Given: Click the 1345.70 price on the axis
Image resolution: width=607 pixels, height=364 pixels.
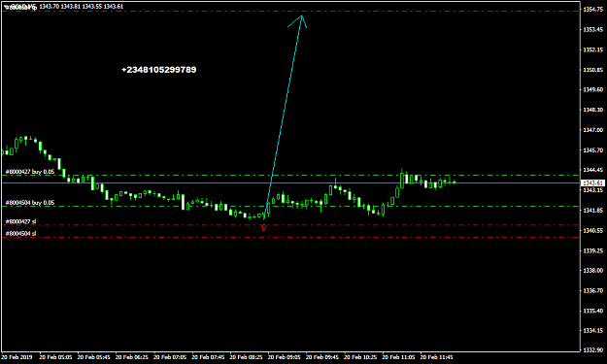Looking at the screenshot, I should 593,149.
